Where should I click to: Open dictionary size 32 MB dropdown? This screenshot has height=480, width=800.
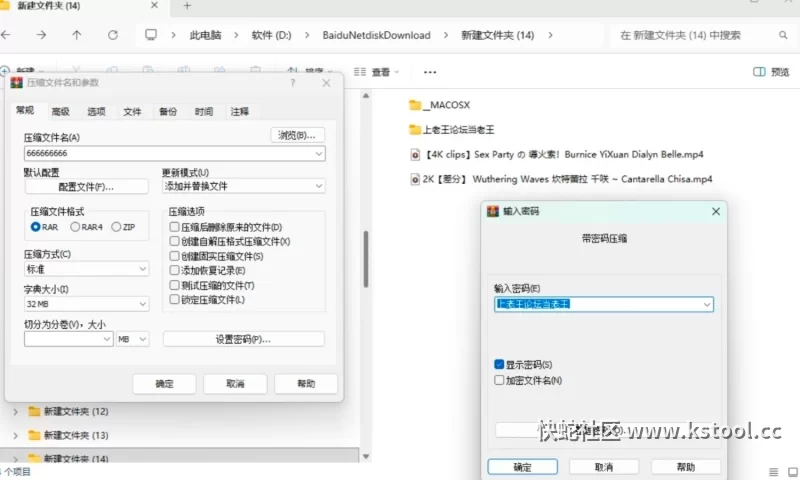[86, 304]
